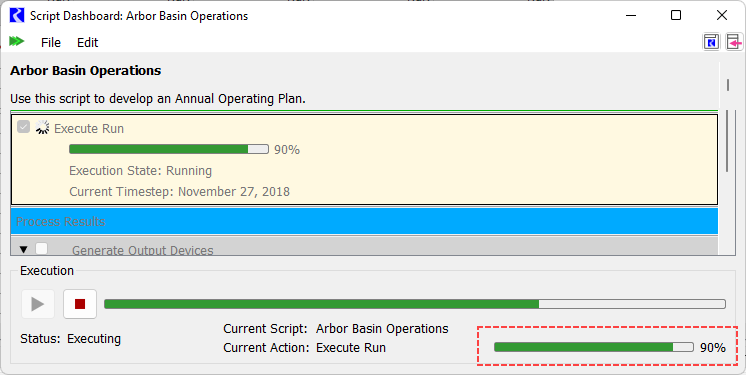Click the green double-arrow run script icon
746x375 pixels.
(x=17, y=41)
